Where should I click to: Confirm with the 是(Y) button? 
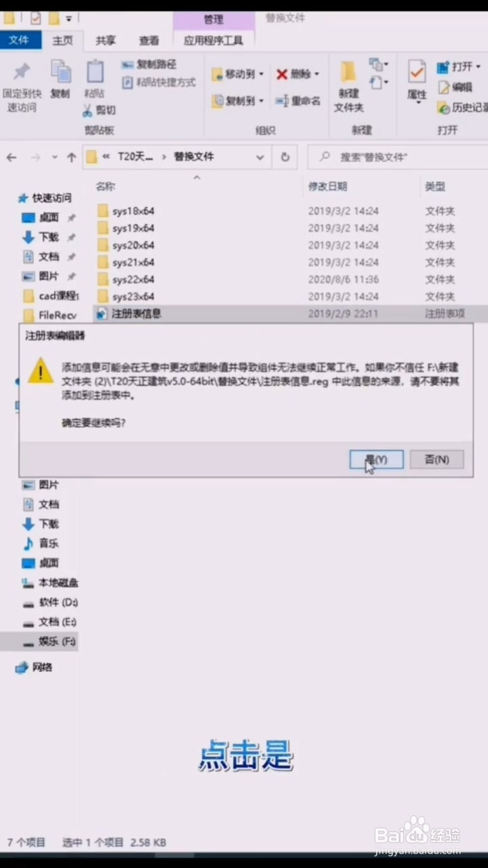coord(376,459)
